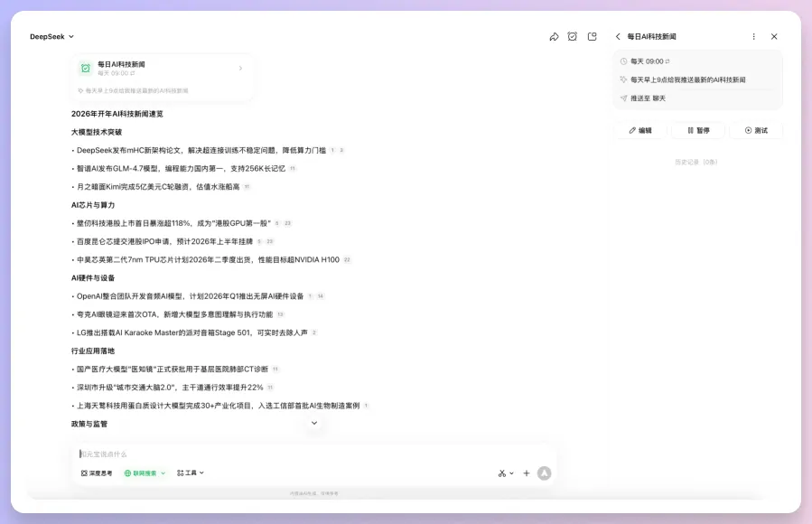The width and height of the screenshot is (812, 524).
Task: Click the scissors screenshot icon near the input
Action: click(x=501, y=473)
